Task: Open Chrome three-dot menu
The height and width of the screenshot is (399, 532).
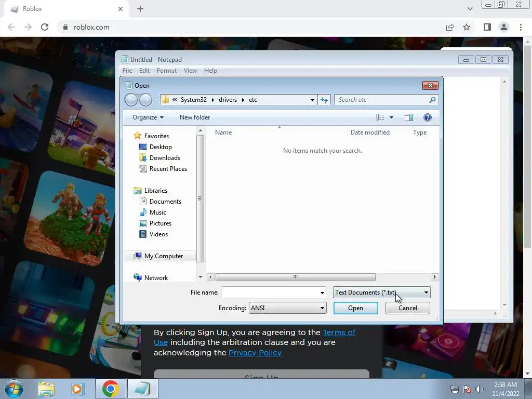Action: pos(521,27)
